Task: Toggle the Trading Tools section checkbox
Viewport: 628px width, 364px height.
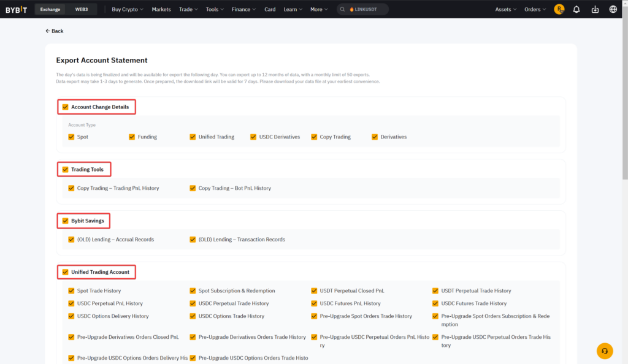Action: 65,169
